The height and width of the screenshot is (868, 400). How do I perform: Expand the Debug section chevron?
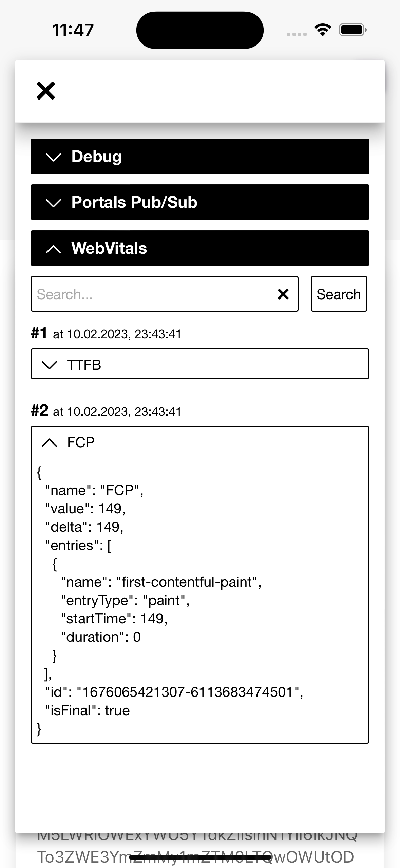coord(53,157)
